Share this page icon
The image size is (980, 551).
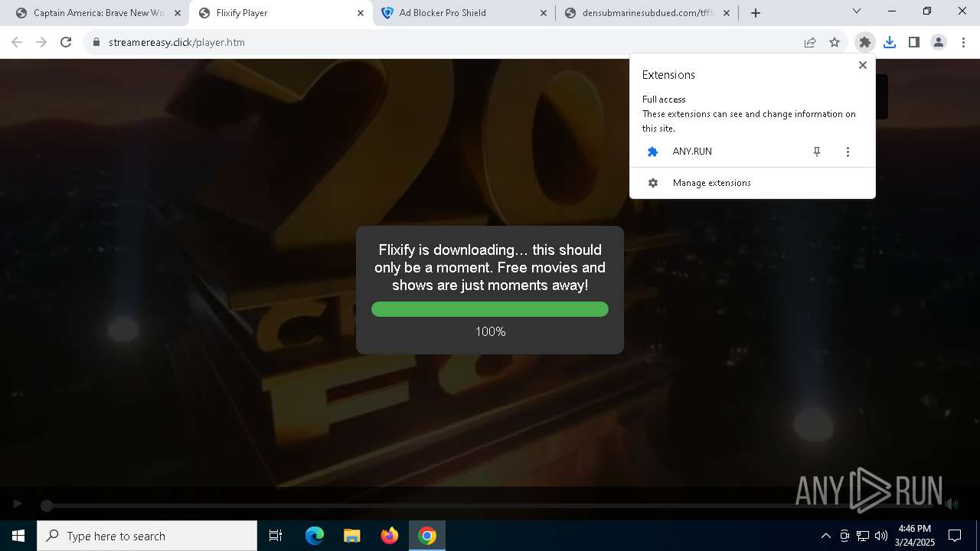(x=810, y=42)
